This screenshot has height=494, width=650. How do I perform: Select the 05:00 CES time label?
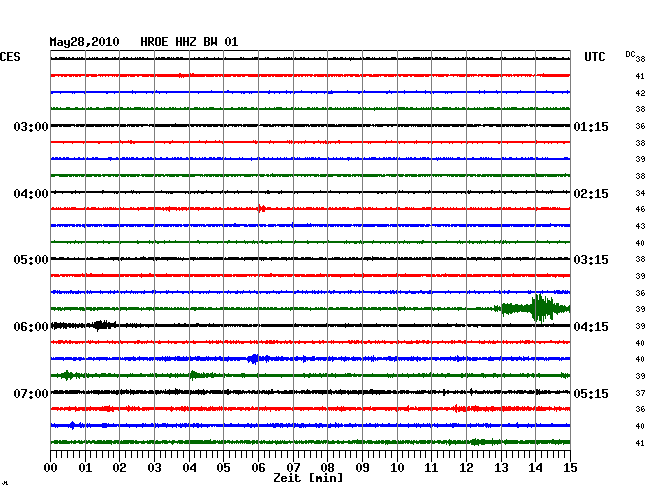(31, 260)
